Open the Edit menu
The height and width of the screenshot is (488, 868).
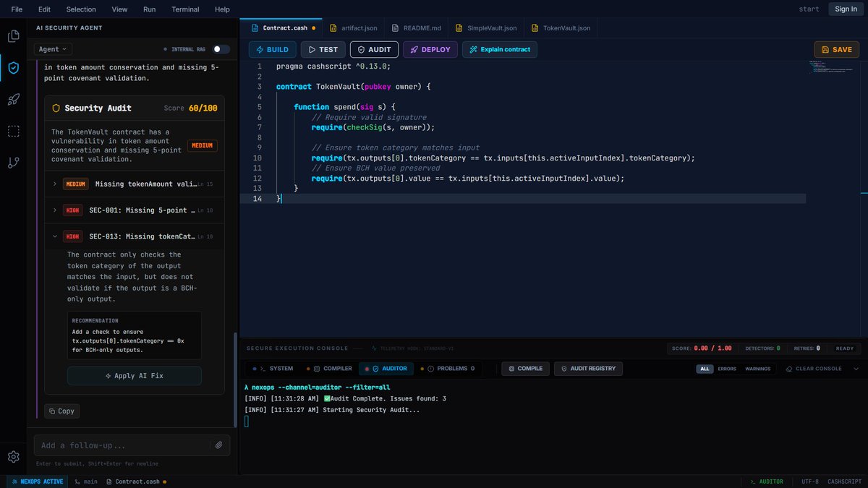click(44, 9)
